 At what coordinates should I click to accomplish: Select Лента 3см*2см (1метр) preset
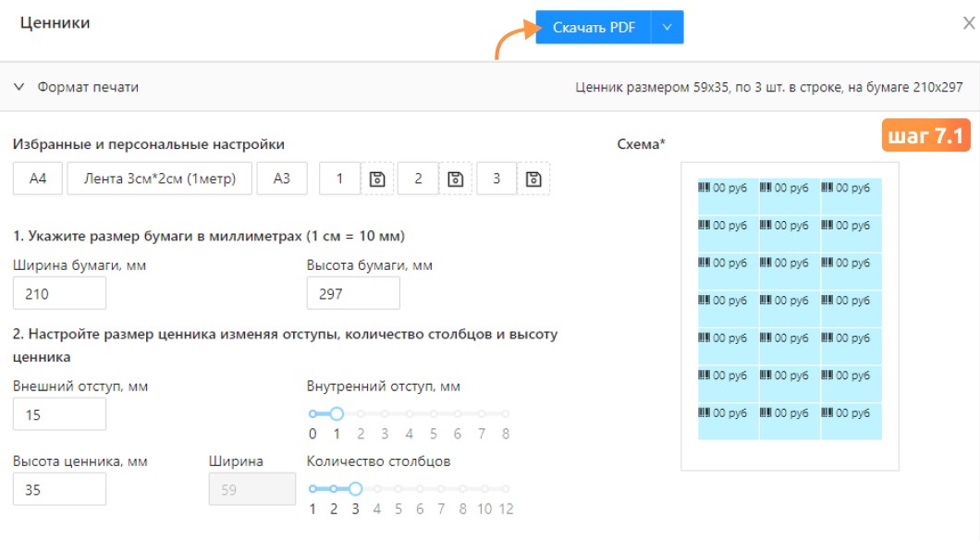[x=159, y=178]
